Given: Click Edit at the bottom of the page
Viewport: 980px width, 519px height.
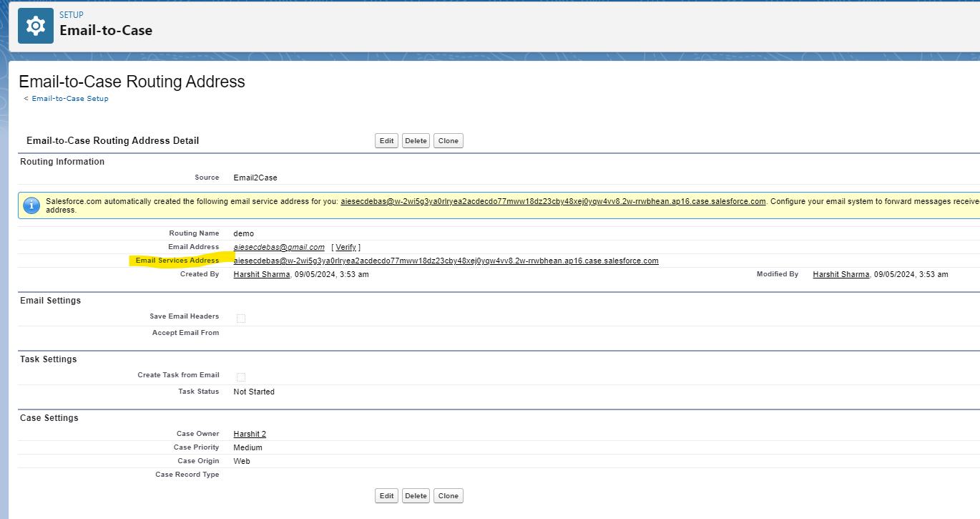Looking at the screenshot, I should [386, 495].
